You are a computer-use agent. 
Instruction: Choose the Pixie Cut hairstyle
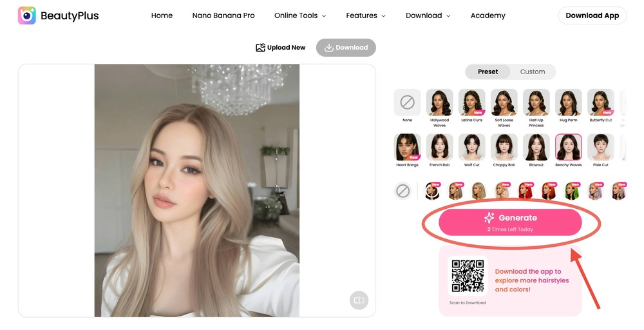[x=601, y=147]
